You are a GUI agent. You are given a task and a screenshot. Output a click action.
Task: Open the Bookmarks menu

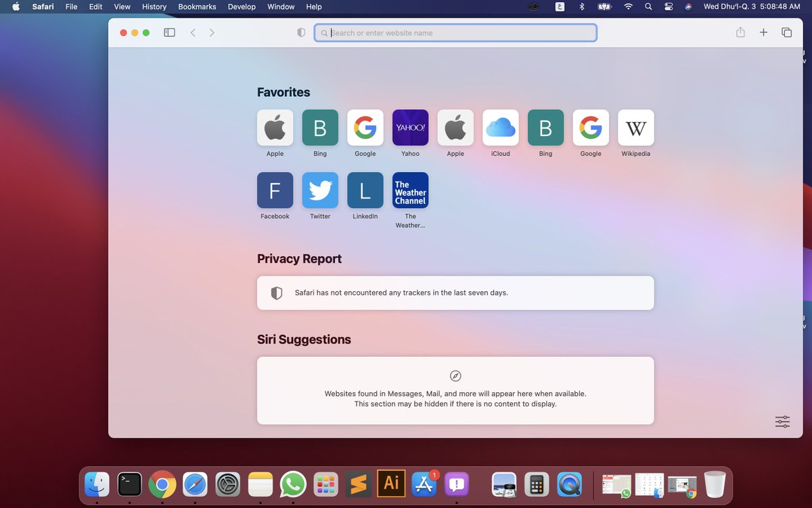pos(197,7)
